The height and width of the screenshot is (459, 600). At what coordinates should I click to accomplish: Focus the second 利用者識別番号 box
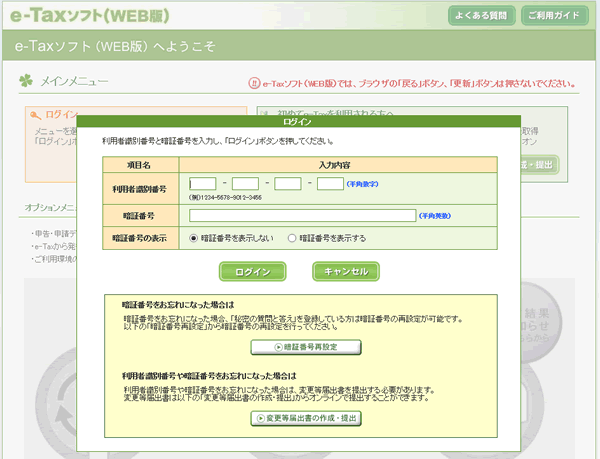pos(245,184)
